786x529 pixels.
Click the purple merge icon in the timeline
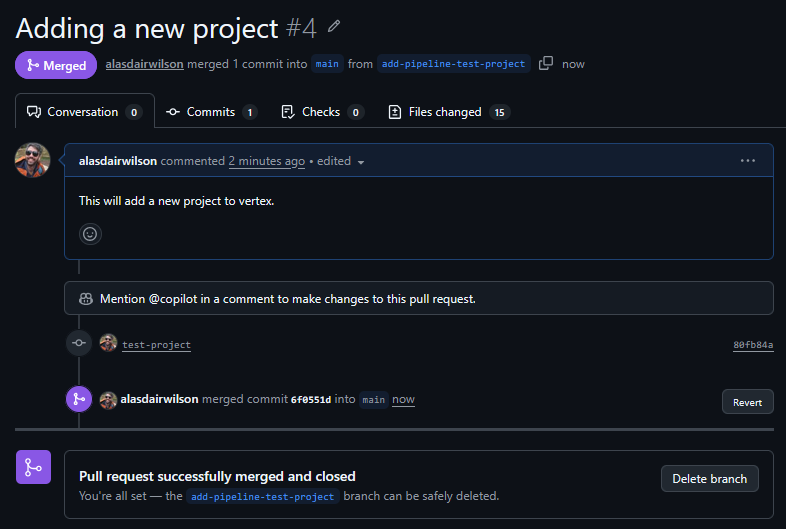(79, 399)
